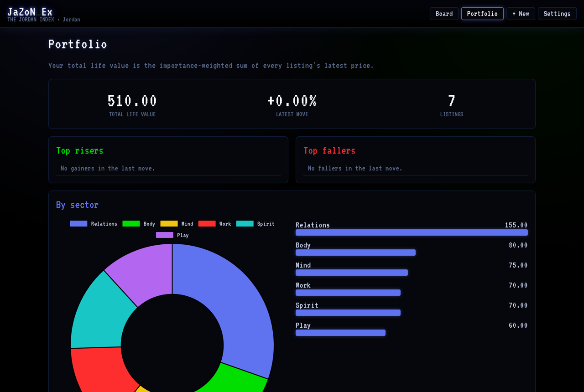Click the LATEST MOVE label
This screenshot has width=584, height=392.
point(292,114)
